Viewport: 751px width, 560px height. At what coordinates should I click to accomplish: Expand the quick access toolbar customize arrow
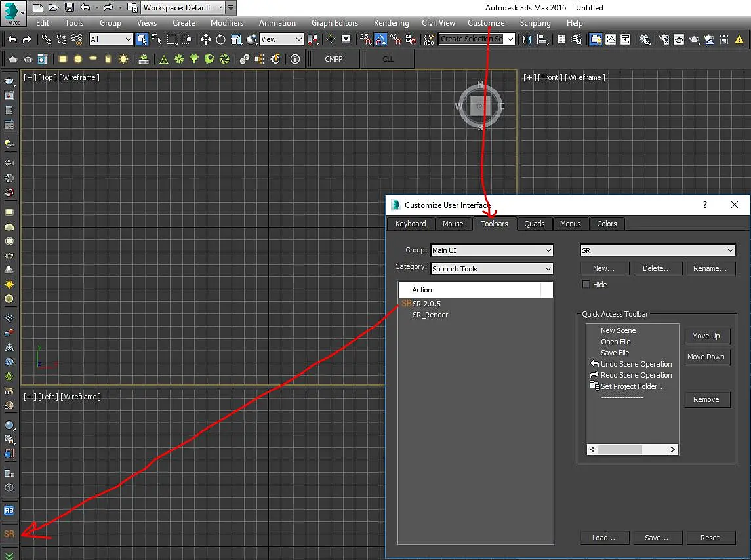[231, 8]
